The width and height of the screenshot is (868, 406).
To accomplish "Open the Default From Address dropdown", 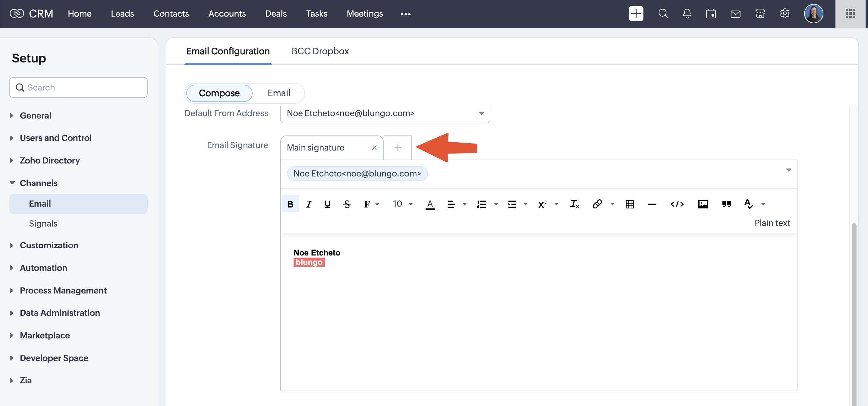I will (385, 113).
